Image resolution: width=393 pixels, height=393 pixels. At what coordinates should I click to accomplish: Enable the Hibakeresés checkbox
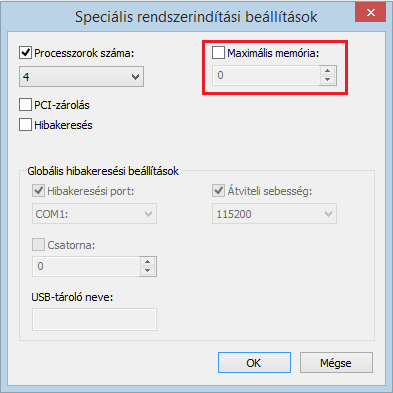click(25, 125)
